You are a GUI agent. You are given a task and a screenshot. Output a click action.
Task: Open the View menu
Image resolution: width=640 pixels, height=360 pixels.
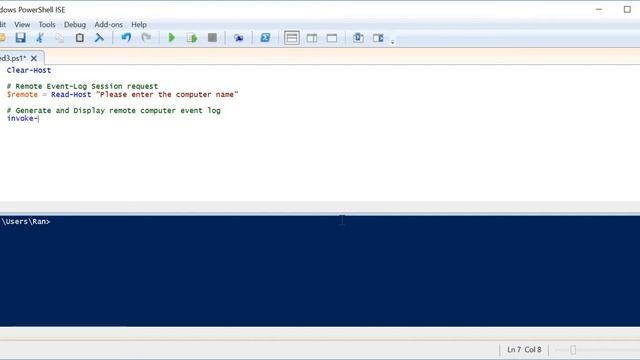click(22, 24)
